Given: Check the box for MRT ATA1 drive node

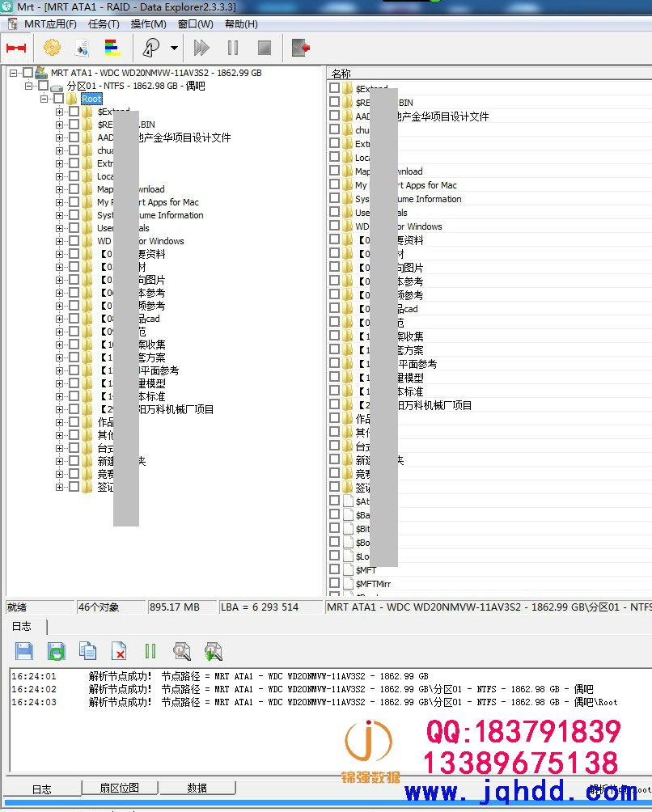Looking at the screenshot, I should click(28, 73).
